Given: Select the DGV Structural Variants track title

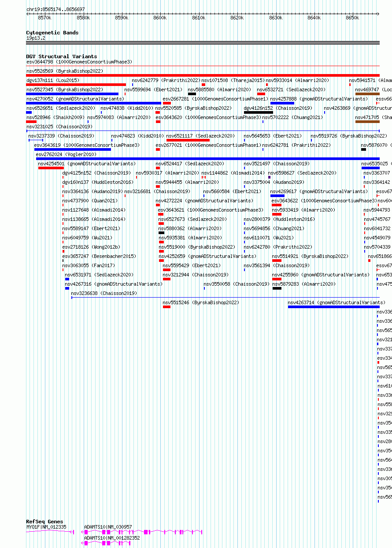Looking at the screenshot, I should (x=62, y=56).
